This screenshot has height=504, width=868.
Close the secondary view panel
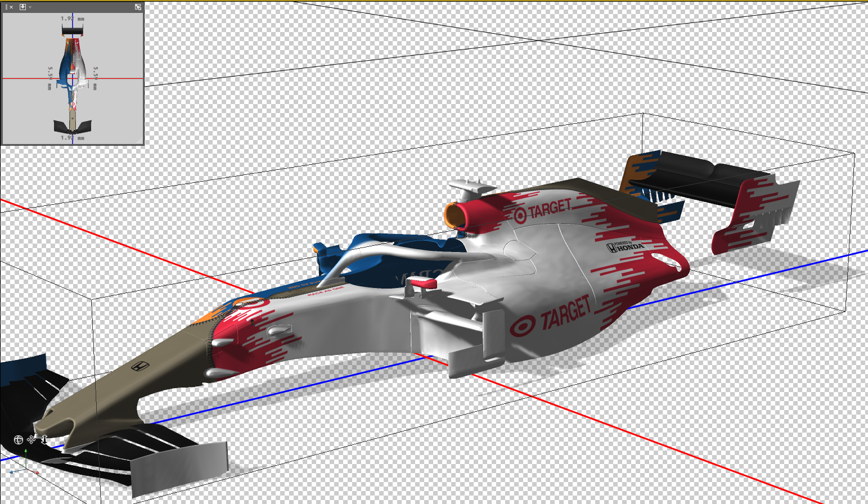(x=11, y=7)
